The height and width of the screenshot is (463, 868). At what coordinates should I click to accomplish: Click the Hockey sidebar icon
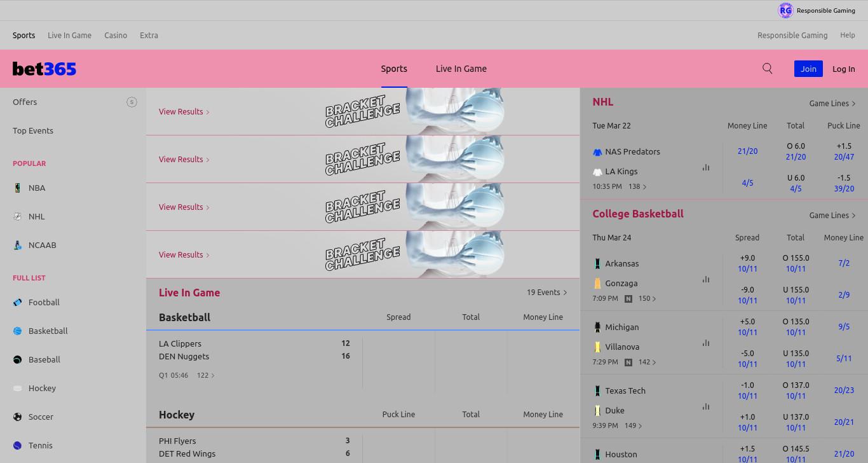click(18, 388)
